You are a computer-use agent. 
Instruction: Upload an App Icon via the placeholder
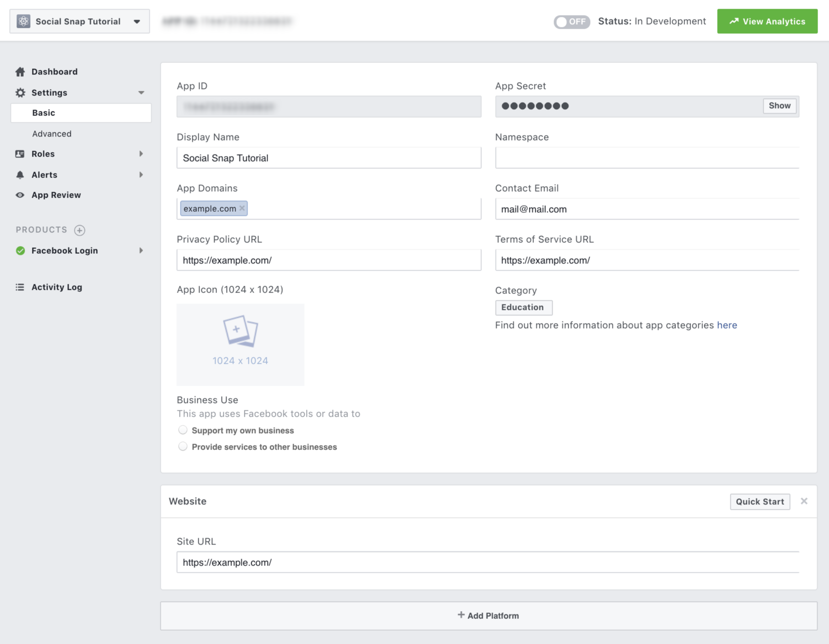point(240,344)
